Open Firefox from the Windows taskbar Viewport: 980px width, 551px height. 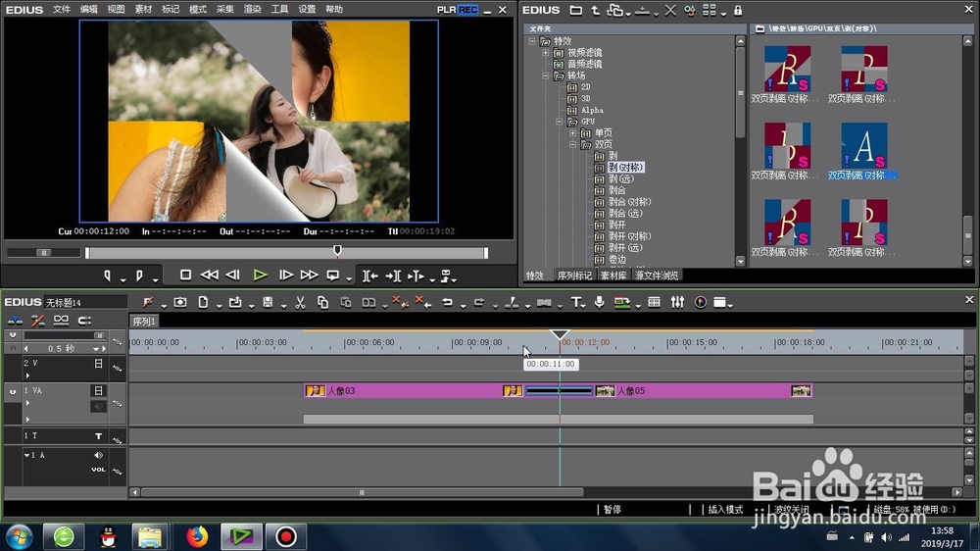click(x=196, y=536)
